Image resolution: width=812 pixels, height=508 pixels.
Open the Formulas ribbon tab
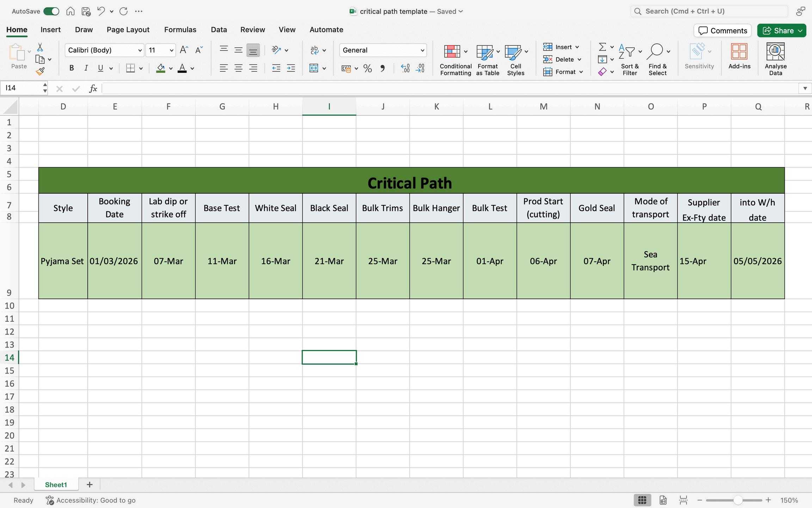tap(180, 30)
